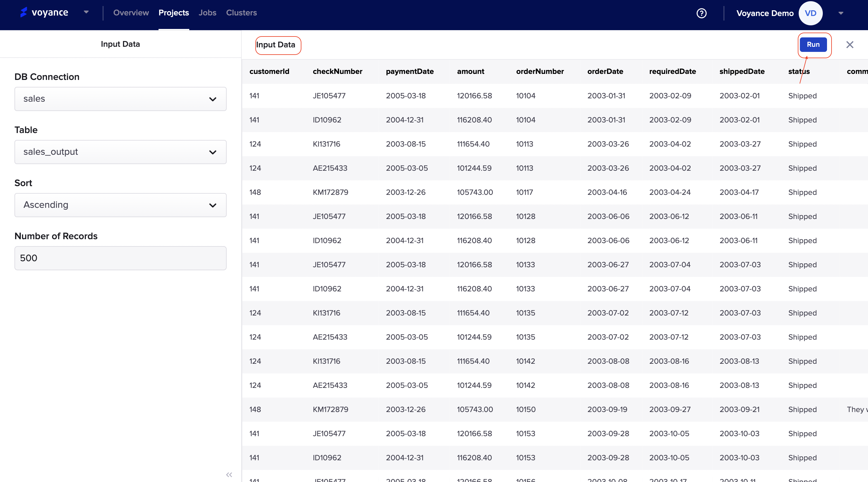Click the Voyance Demo account name
868x482 pixels.
pos(765,13)
